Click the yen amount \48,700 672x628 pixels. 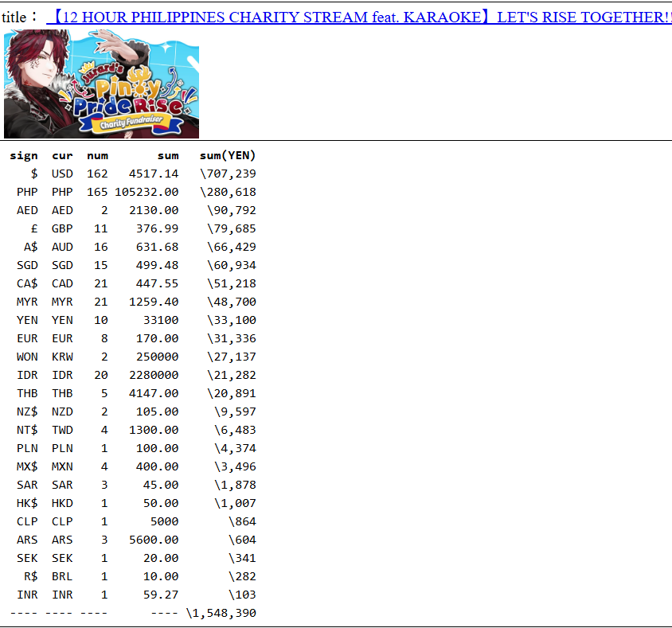232,302
